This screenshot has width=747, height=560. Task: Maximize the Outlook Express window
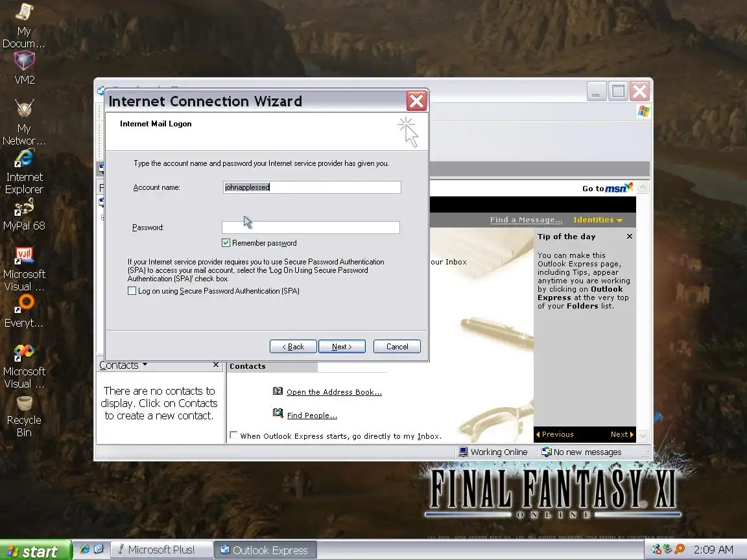click(x=618, y=91)
